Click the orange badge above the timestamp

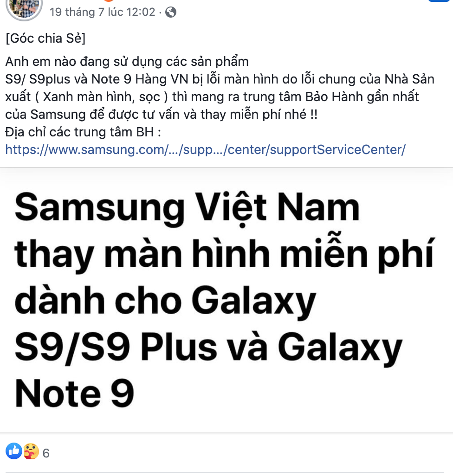click(x=109, y=0)
